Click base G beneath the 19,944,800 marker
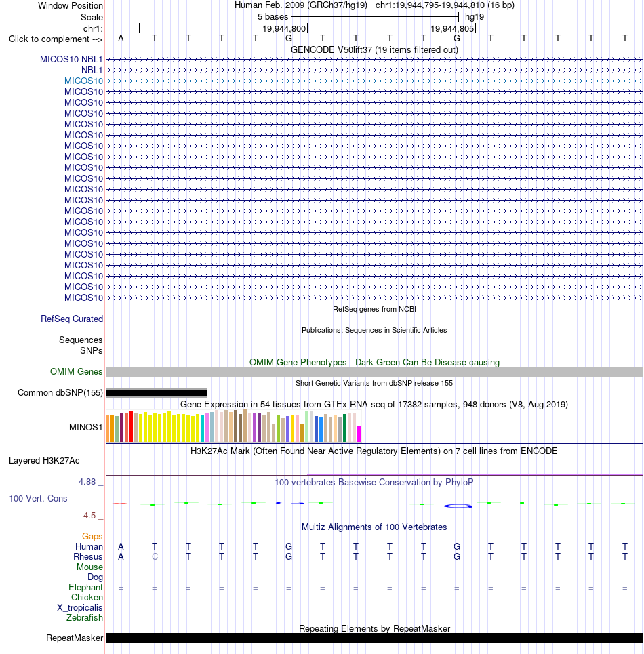 click(x=289, y=39)
